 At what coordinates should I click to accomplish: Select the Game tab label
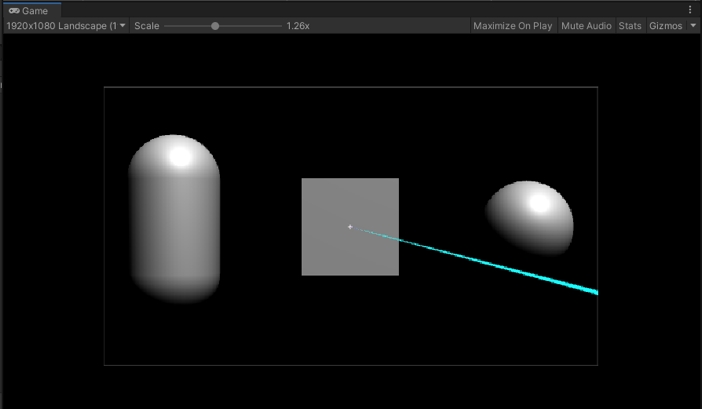click(x=35, y=10)
